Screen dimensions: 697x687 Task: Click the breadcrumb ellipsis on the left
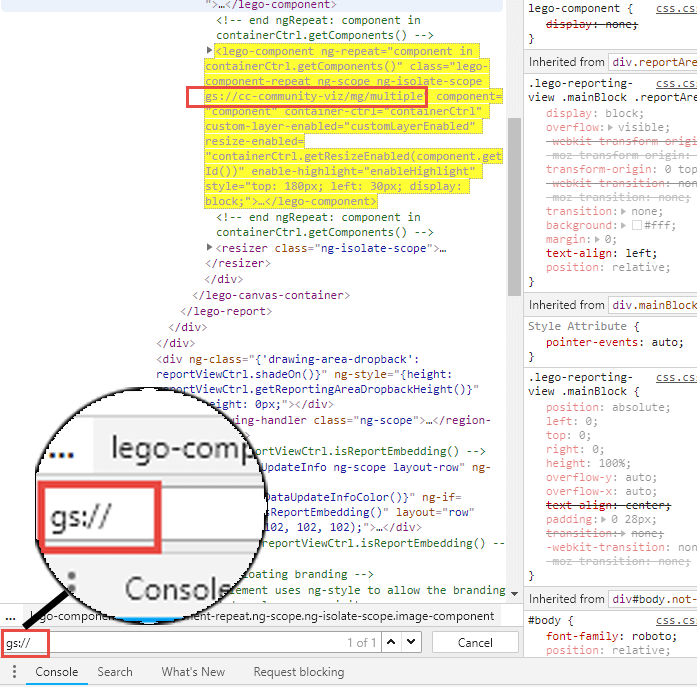pos(10,617)
